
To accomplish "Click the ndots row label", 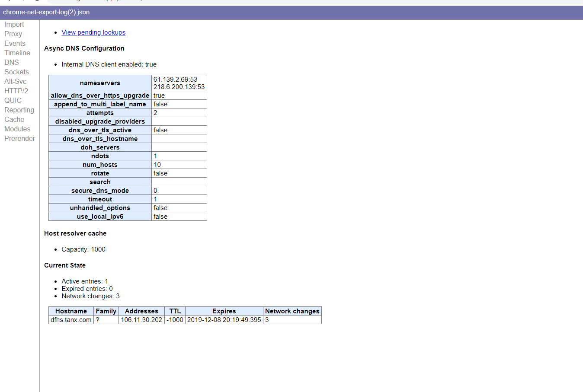I will click(100, 156).
